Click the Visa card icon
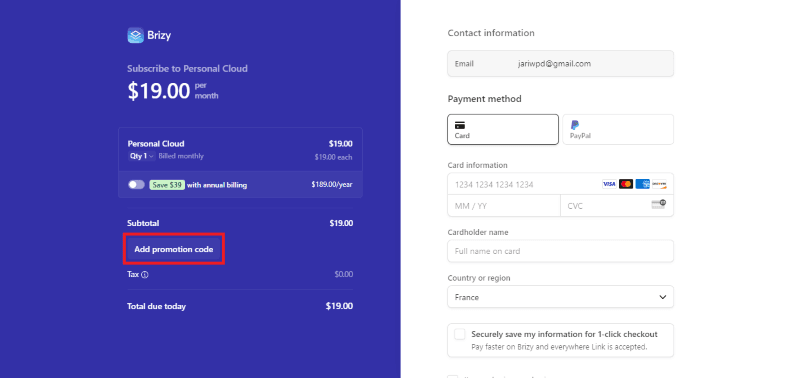 pos(609,184)
